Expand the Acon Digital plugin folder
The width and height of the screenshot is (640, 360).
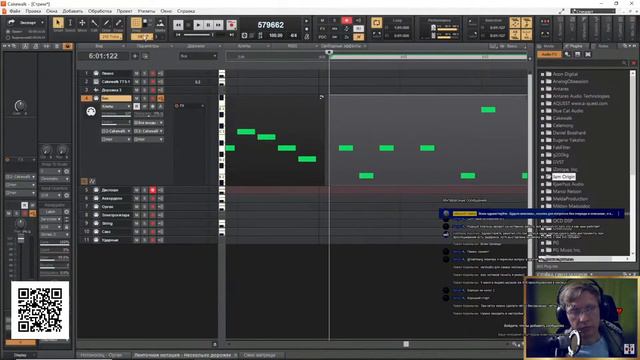[x=542, y=74]
